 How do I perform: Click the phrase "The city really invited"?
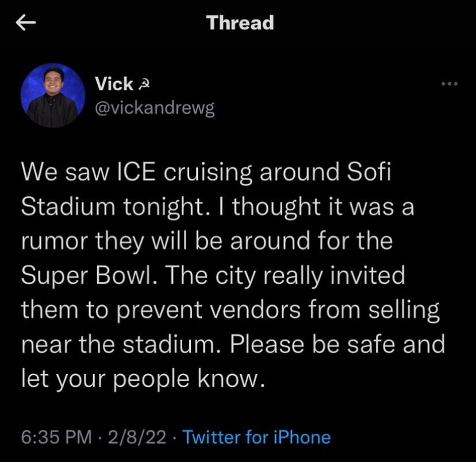click(x=300, y=276)
